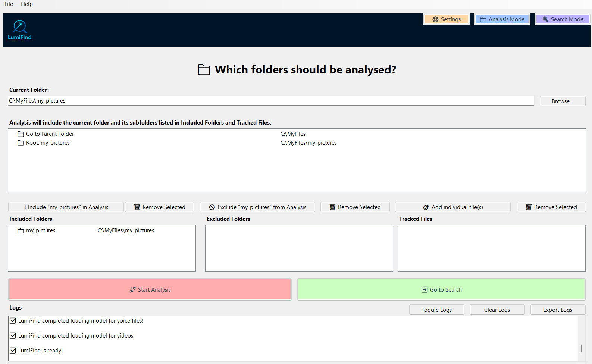
Task: Click the gear icon on Settings
Action: [x=435, y=19]
